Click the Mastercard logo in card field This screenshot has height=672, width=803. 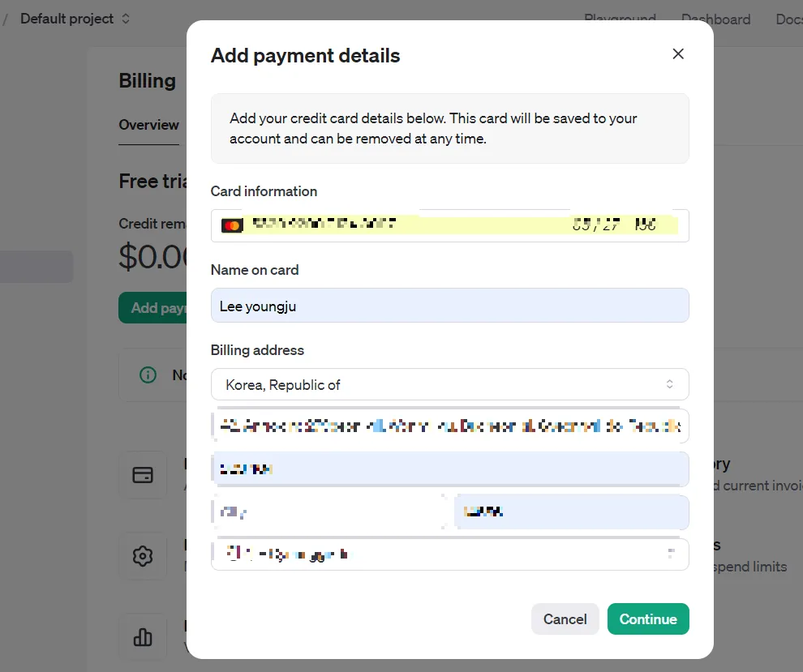click(232, 225)
